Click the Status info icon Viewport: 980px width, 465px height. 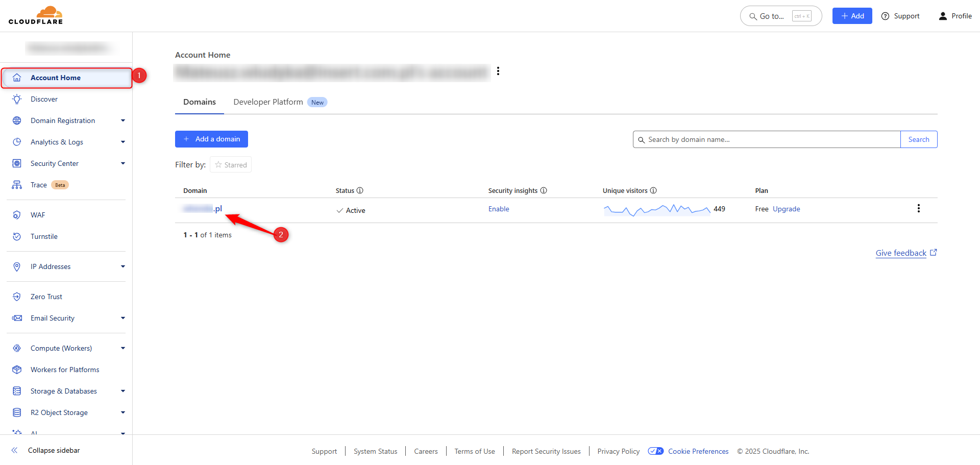coord(360,190)
